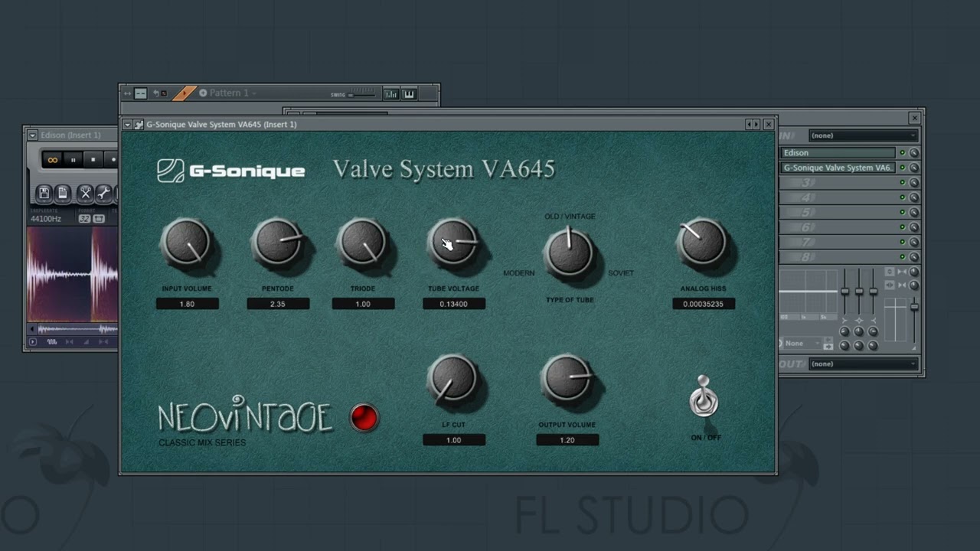The width and height of the screenshot is (980, 551).
Task: Click plus icon beside Pattern 1
Action: [203, 93]
